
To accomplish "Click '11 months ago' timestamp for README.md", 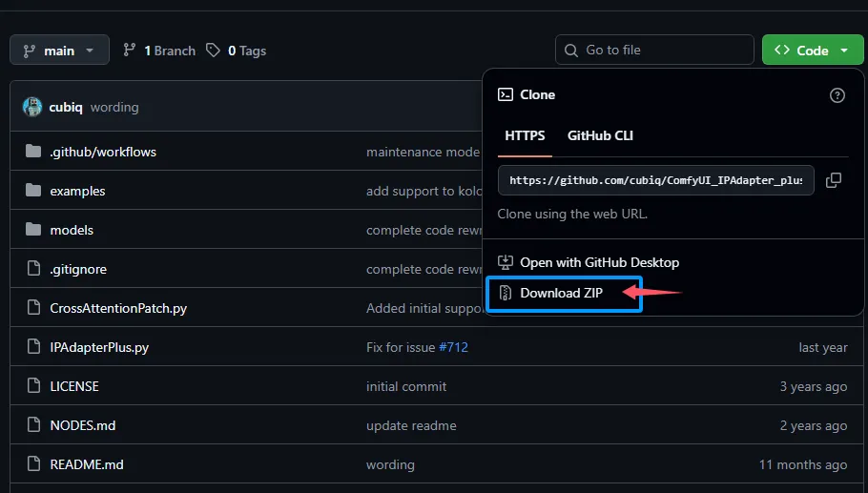I will point(803,464).
